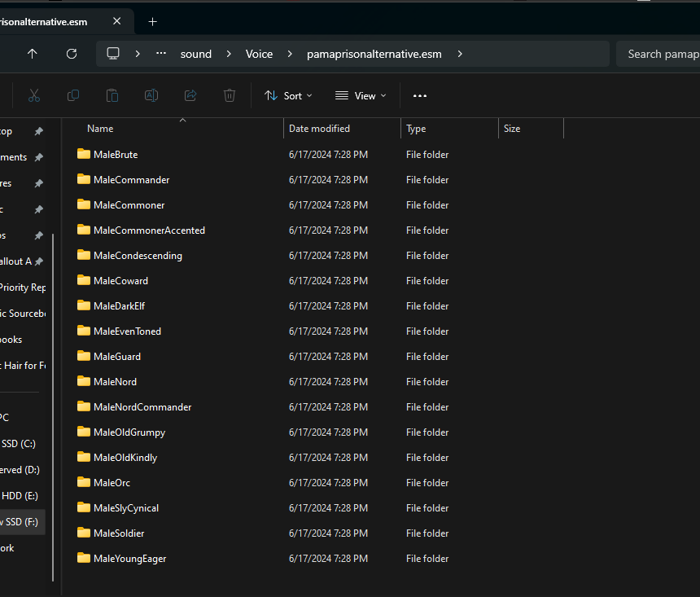Select the MaleGuard folder icon
The width and height of the screenshot is (700, 597).
tap(84, 356)
